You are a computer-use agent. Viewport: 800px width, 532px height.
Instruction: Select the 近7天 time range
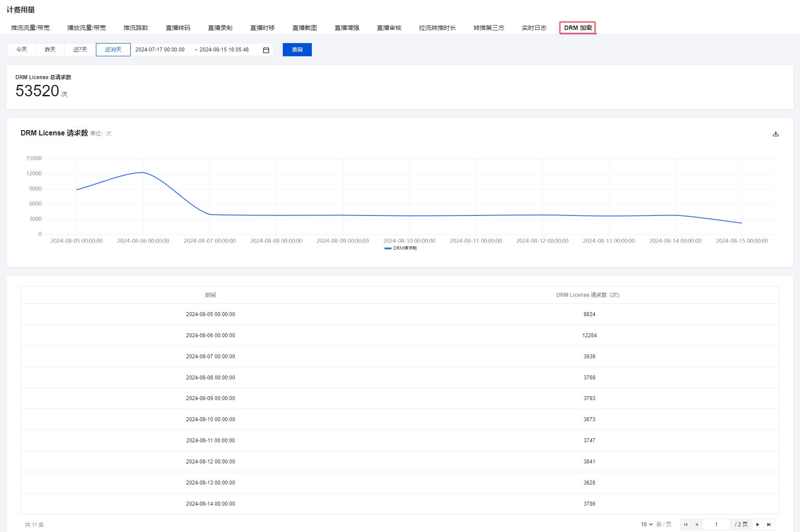click(x=80, y=50)
